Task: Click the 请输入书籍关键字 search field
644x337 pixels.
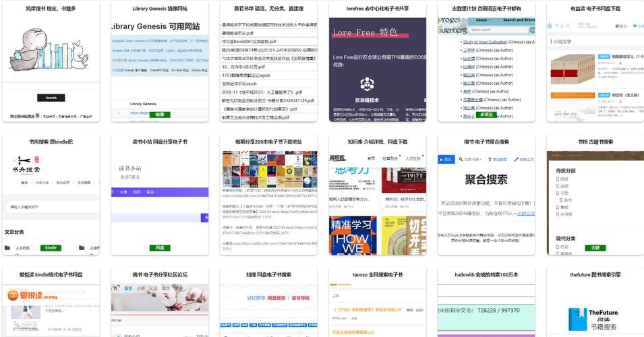Action: click(52, 207)
